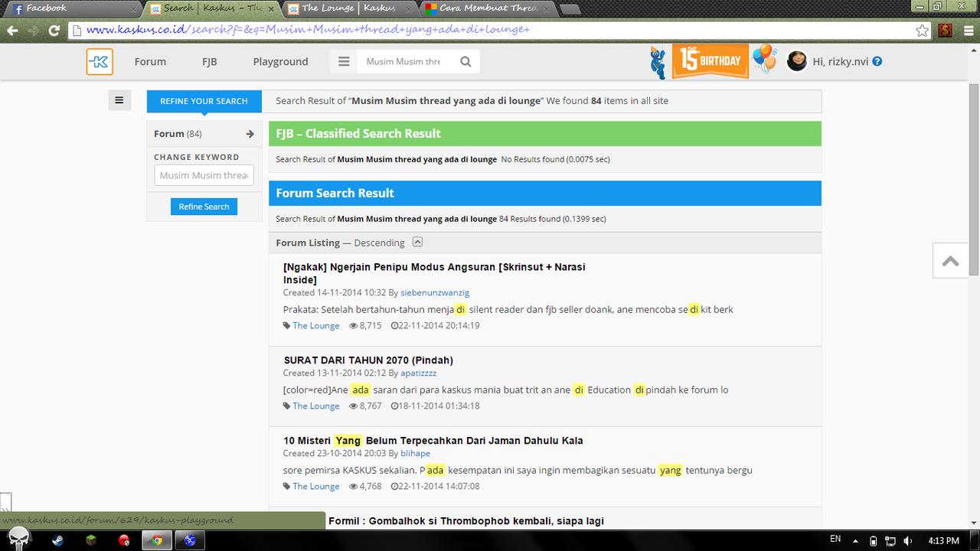Toggle the sidebar hamburger beside Refine Your Search
The height and width of the screenshot is (551, 980).
[119, 100]
